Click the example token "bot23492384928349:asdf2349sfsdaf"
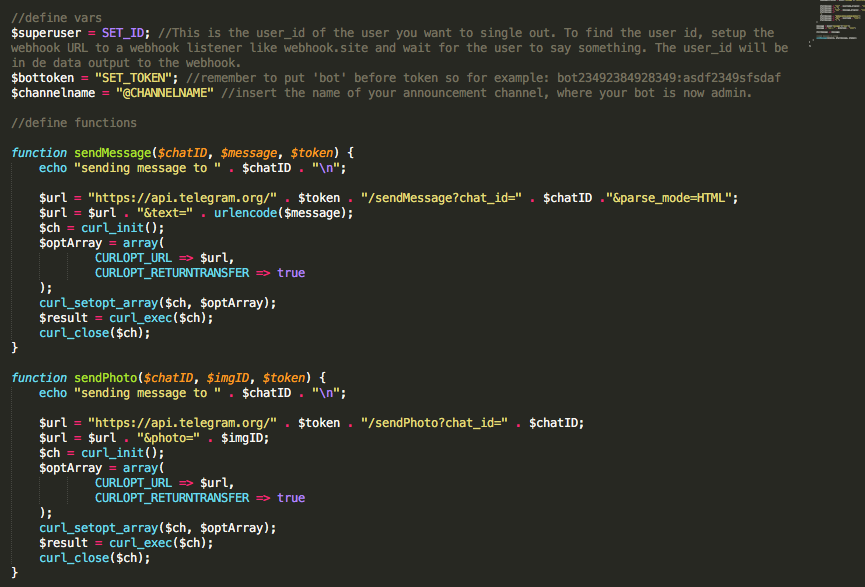The height and width of the screenshot is (587, 865). (669, 78)
